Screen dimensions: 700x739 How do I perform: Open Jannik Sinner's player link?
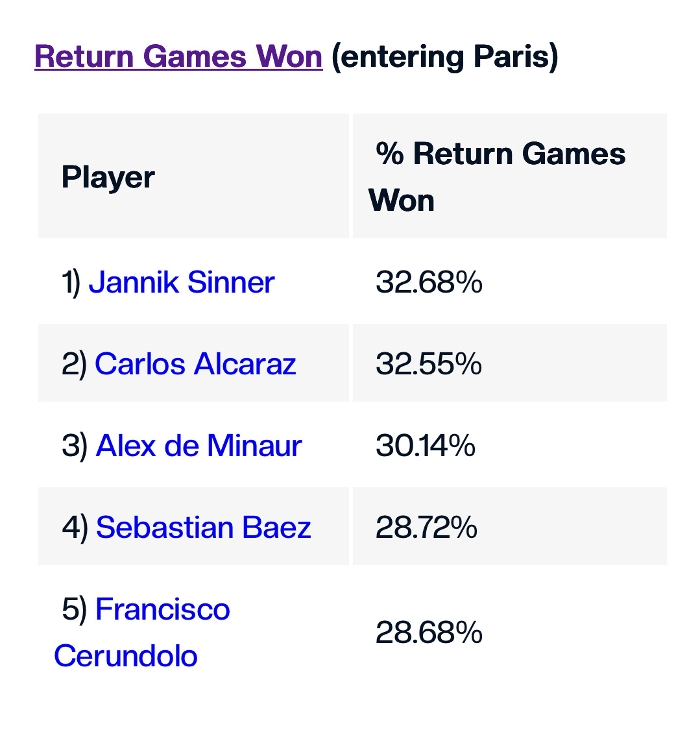[182, 283]
